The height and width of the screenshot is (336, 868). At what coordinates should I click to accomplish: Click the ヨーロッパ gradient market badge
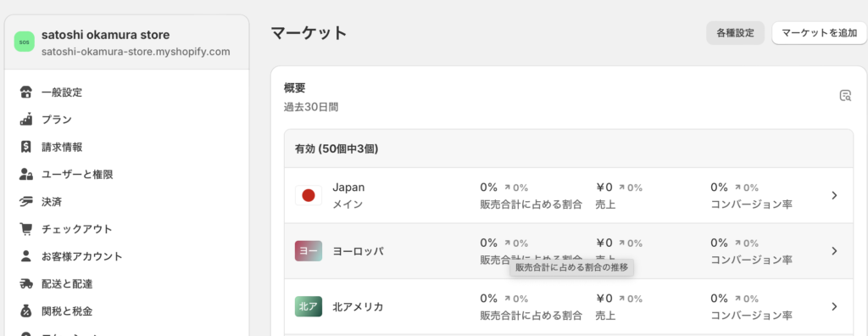click(309, 250)
